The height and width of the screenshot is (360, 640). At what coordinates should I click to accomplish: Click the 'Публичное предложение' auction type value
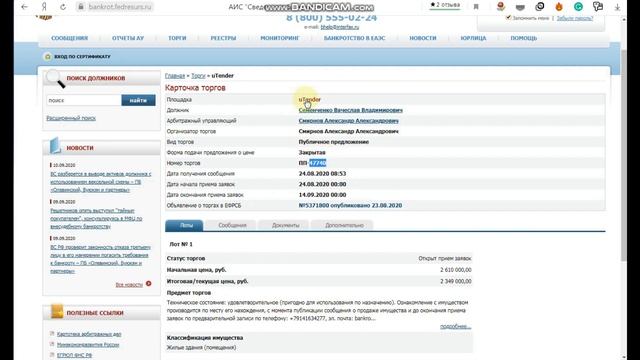click(x=333, y=142)
